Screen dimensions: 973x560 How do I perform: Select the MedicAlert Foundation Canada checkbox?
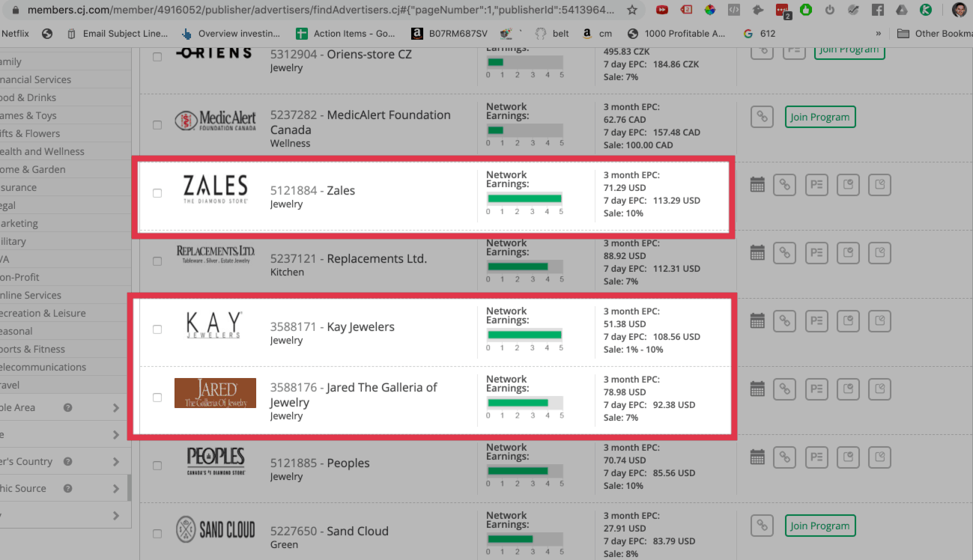(157, 125)
